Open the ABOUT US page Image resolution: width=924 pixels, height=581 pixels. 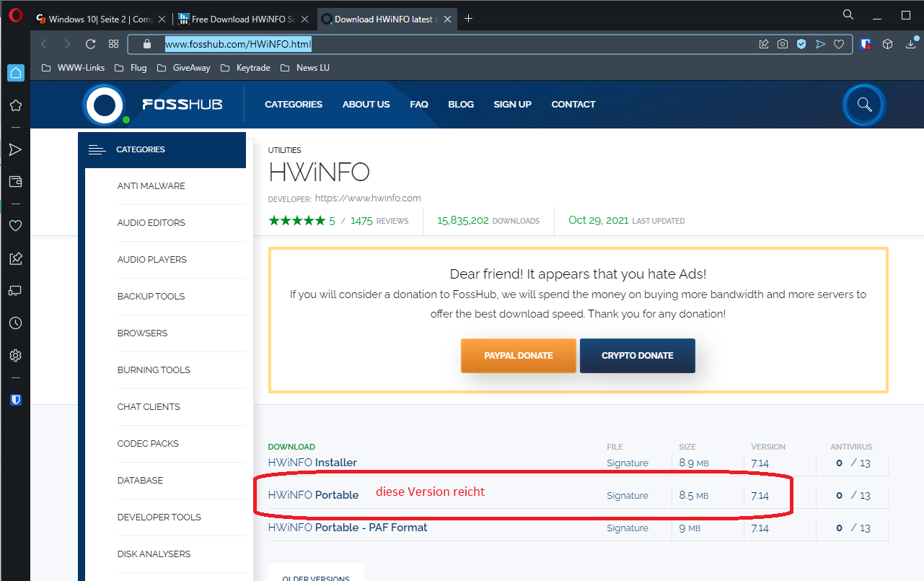(x=366, y=105)
